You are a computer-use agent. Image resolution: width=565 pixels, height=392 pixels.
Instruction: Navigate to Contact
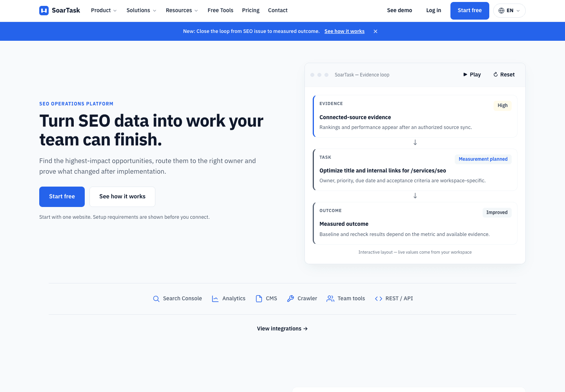(278, 11)
